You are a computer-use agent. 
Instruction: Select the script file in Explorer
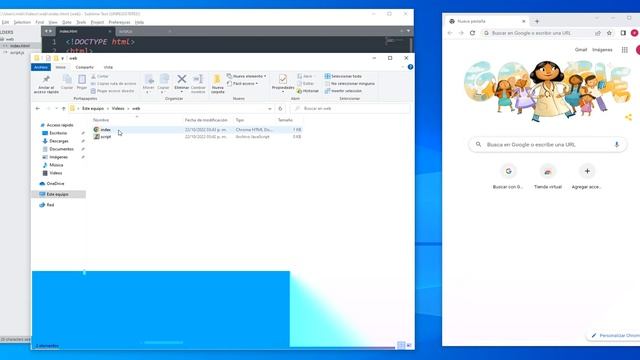(x=197, y=137)
